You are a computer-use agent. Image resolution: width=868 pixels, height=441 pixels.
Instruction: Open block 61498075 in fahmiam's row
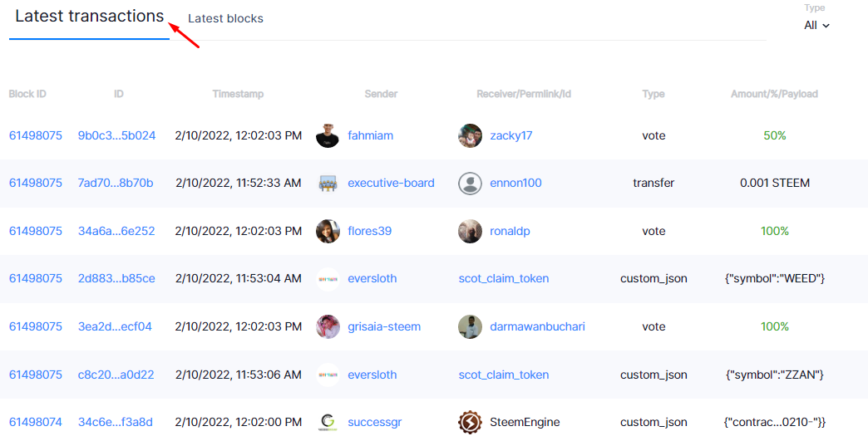coord(36,135)
